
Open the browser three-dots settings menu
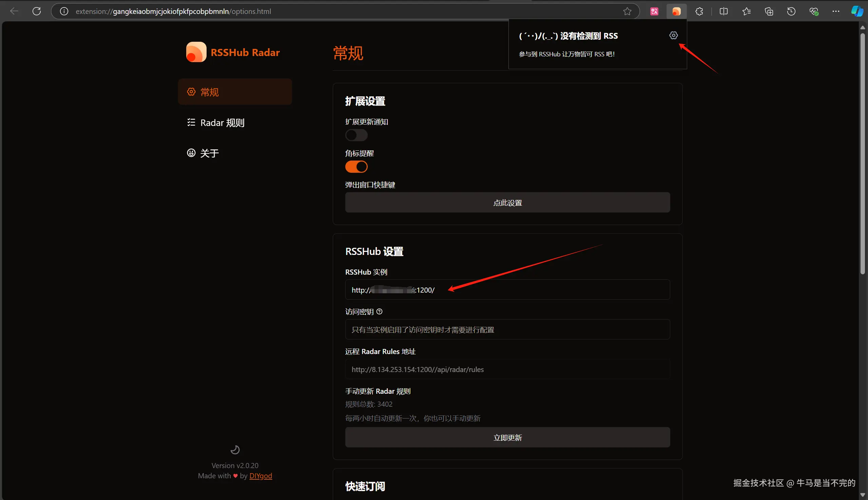point(836,11)
